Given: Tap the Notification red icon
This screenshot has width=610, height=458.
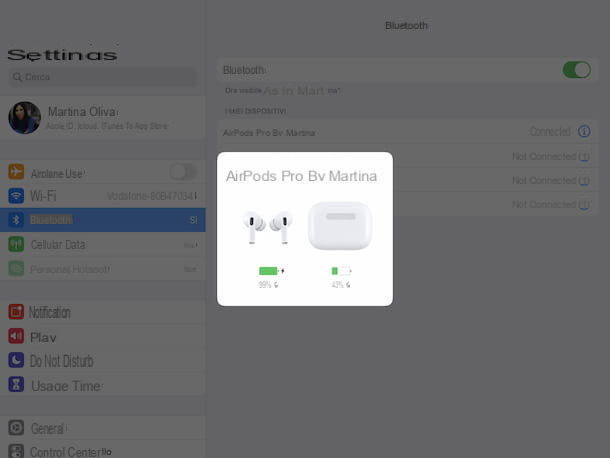Looking at the screenshot, I should click(16, 312).
